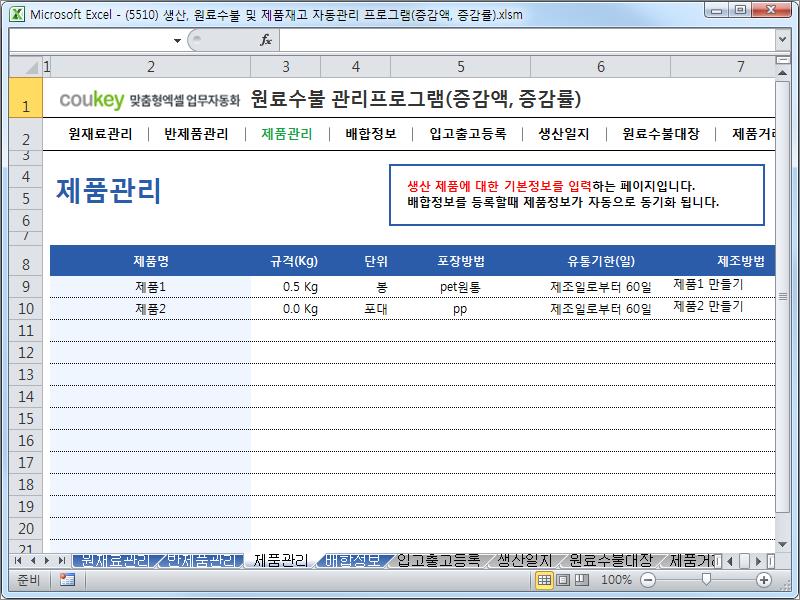This screenshot has width=800, height=600.
Task: Click the zoom in plus button
Action: 764,580
